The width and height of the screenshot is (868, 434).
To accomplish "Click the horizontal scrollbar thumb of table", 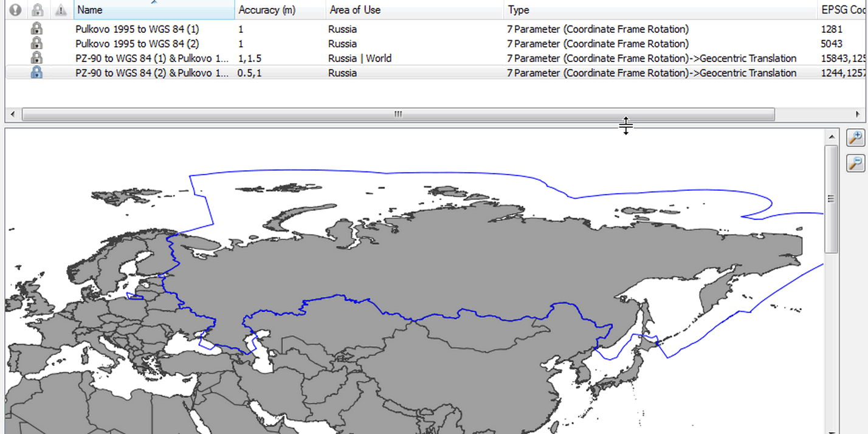I will point(398,114).
